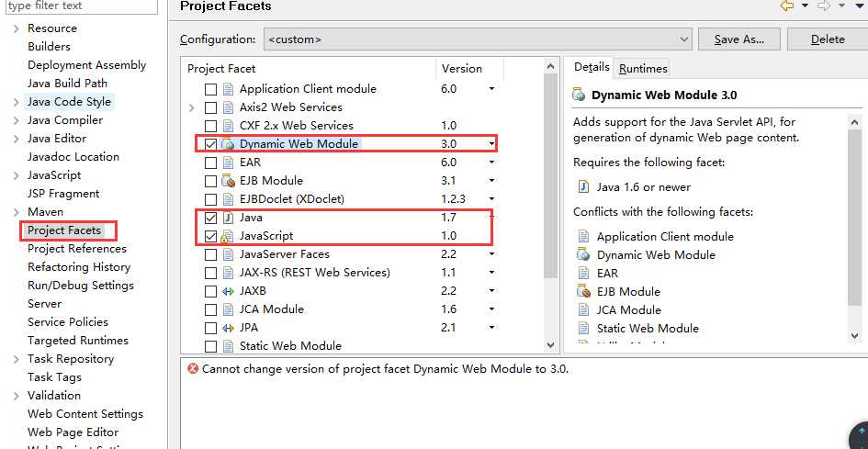Click the Java 1.6 or newer requirement icon

(x=583, y=186)
